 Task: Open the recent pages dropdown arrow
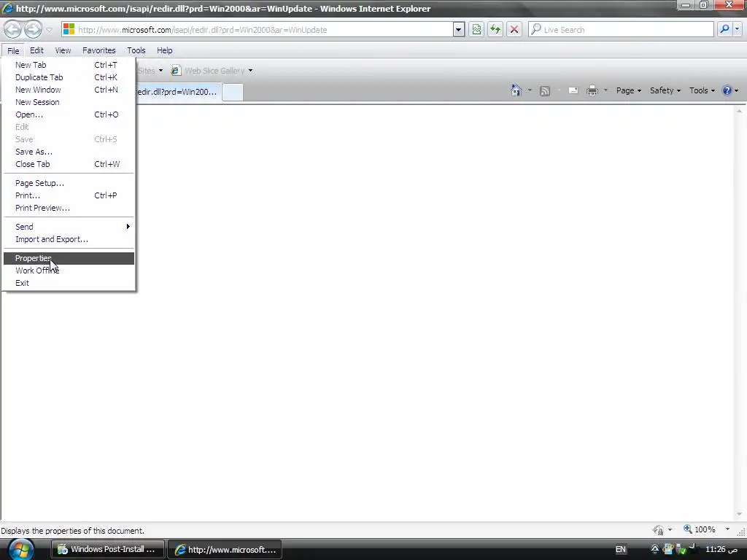pos(49,30)
